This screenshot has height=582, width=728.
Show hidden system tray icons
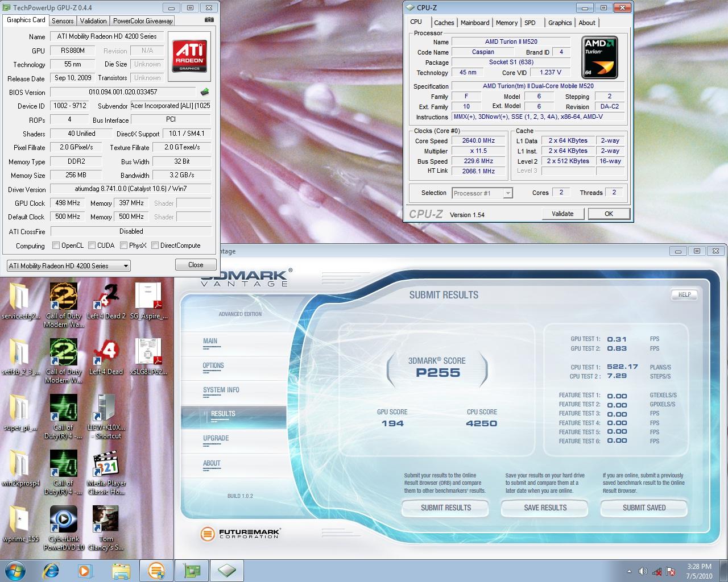click(629, 571)
